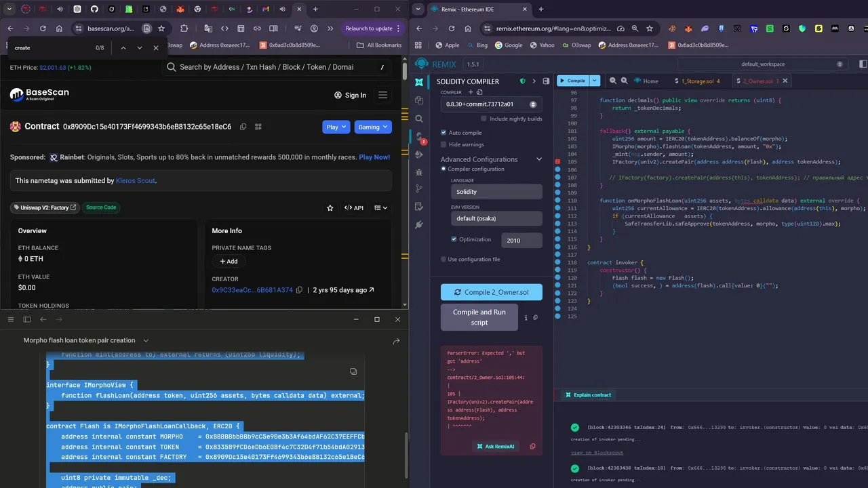Screen dimensions: 868x488
Task: Open the Uniswap V2: Factory tag link
Action: tap(45, 207)
